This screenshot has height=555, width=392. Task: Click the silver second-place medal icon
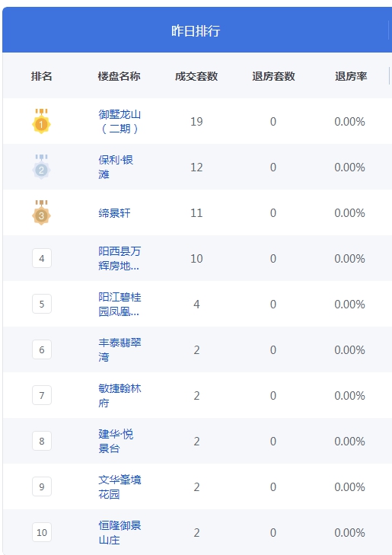[41, 167]
